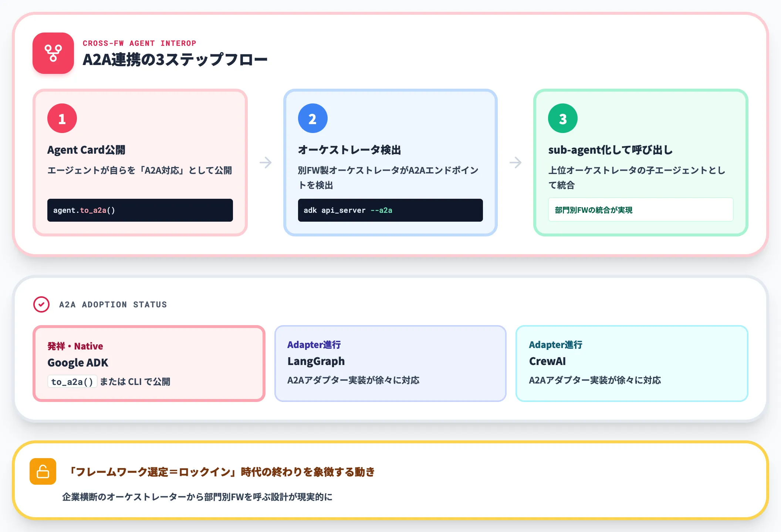The height and width of the screenshot is (532, 781).
Task: Click the text または CLI で公開
Action: 135,382
